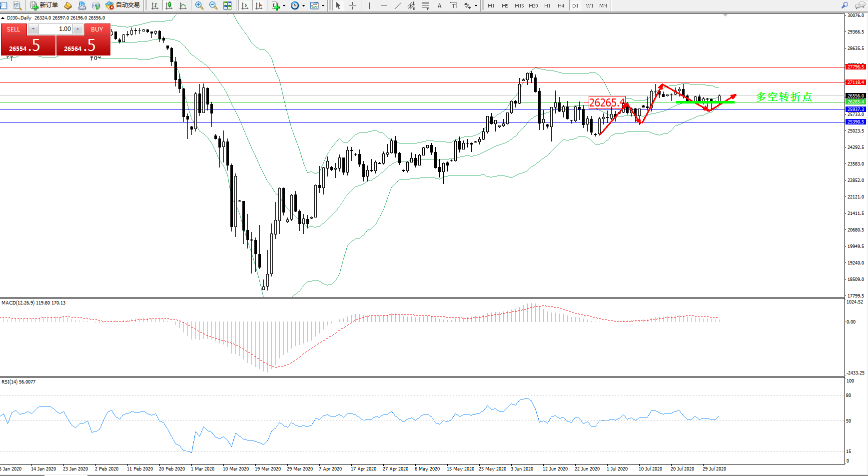868x476 pixels.
Task: Open the Indicators list dropdown arrow
Action: [284, 6]
